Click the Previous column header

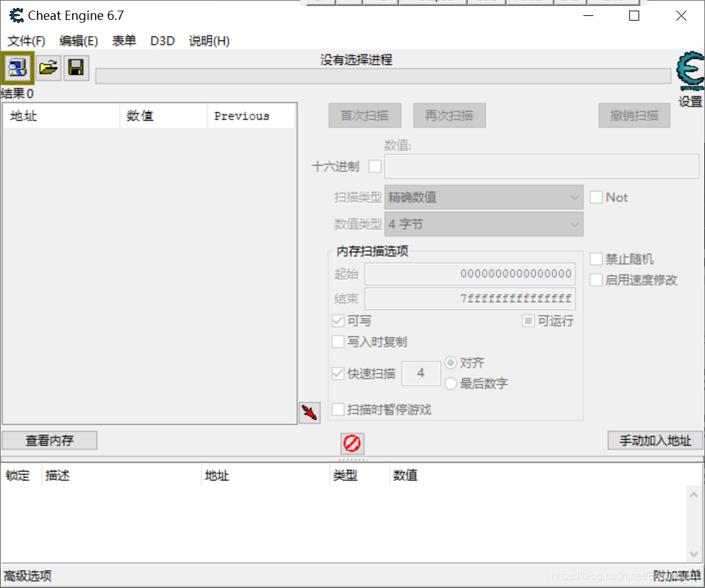251,116
